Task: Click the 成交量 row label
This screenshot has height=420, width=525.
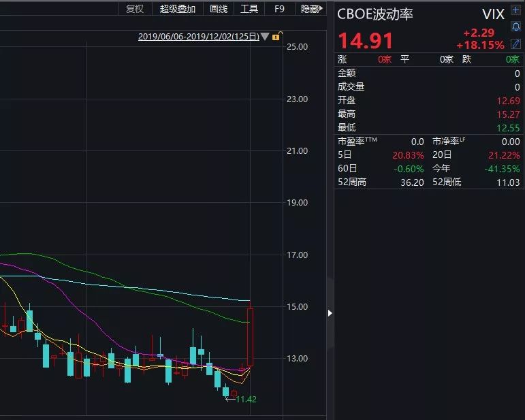Action: click(x=351, y=86)
